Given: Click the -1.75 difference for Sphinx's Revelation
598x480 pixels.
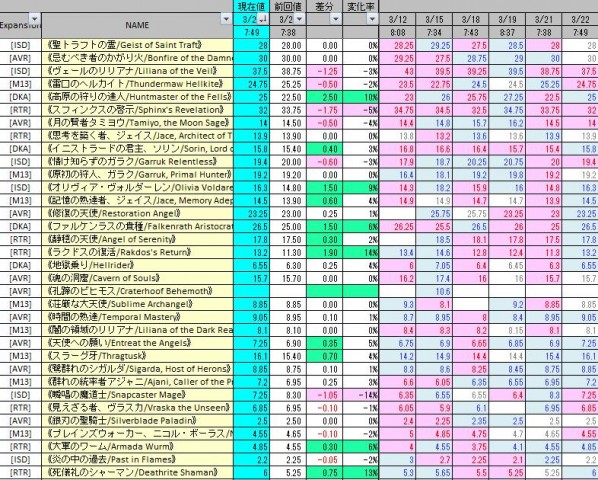Looking at the screenshot, I should (x=325, y=110).
